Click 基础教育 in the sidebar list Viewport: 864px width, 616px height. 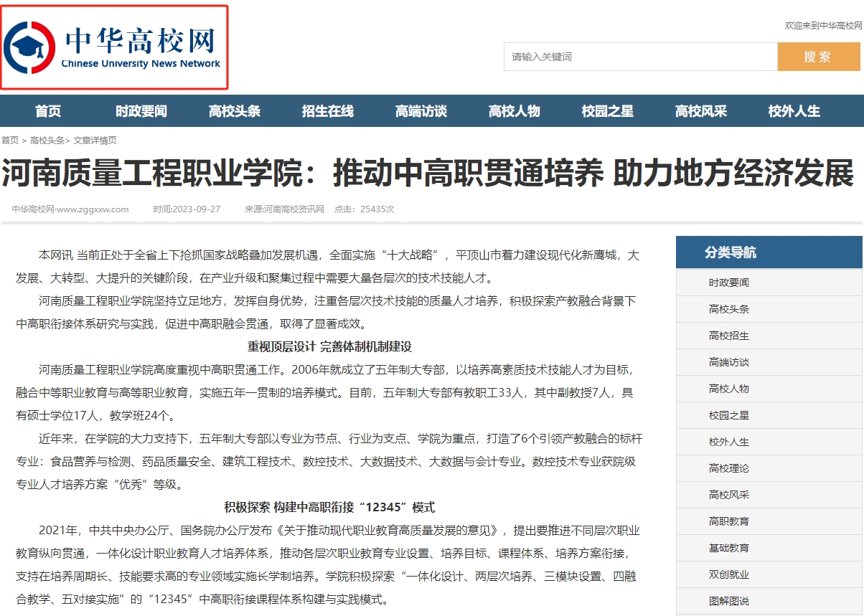coord(728,548)
